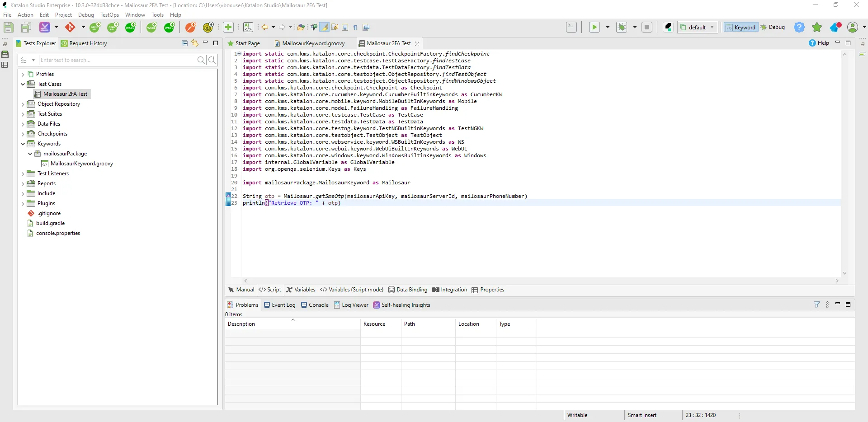This screenshot has height=422, width=868.
Task: Expand the Object Repository tree node
Action: pos(22,104)
